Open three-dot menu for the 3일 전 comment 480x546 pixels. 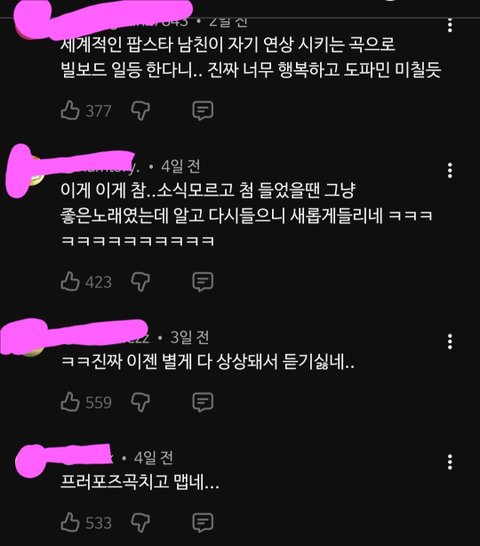(450, 341)
